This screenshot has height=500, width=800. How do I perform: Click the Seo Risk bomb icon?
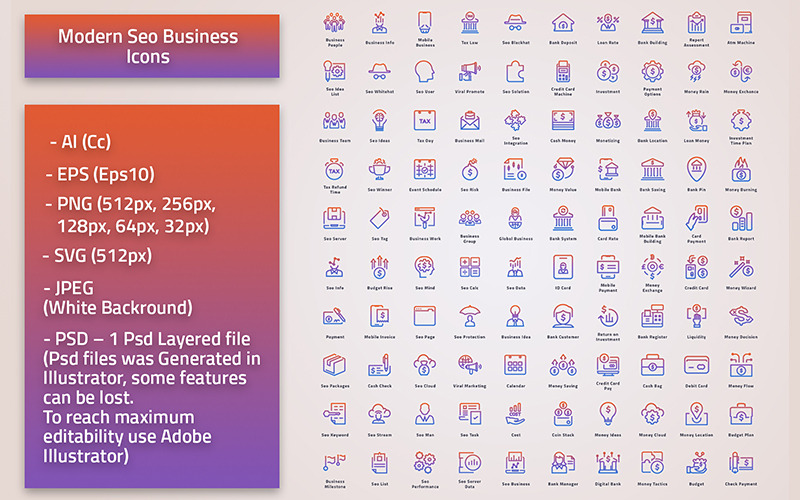click(x=469, y=170)
